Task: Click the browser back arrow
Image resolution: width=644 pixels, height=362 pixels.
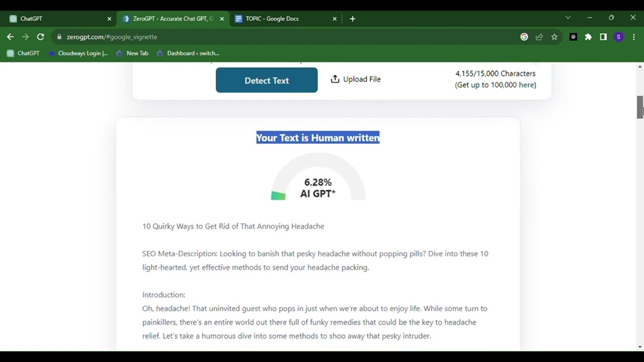Action: coord(10,37)
